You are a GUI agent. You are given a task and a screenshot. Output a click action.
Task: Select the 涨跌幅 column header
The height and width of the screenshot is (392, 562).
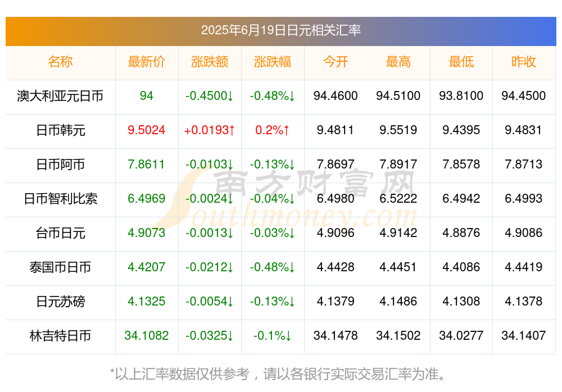pos(273,62)
